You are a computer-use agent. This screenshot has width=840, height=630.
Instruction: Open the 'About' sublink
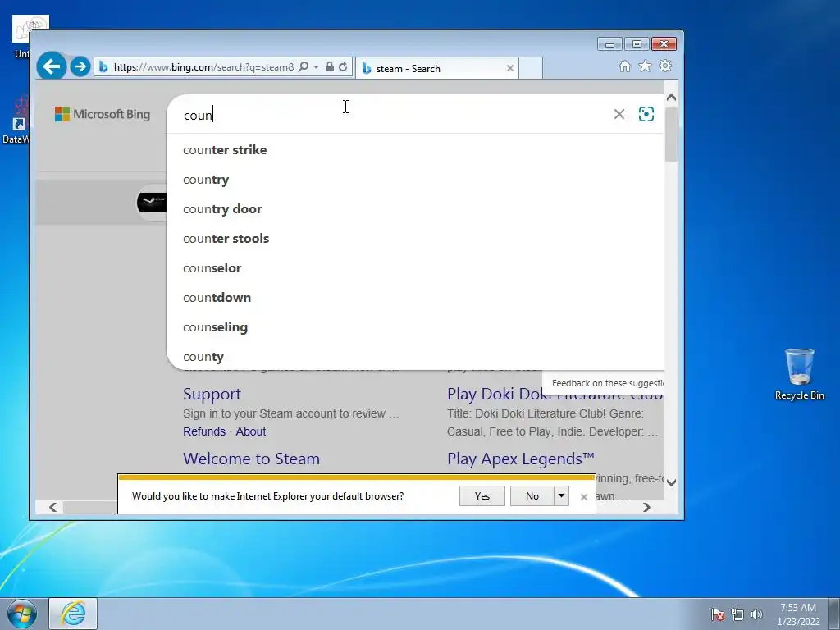(251, 431)
